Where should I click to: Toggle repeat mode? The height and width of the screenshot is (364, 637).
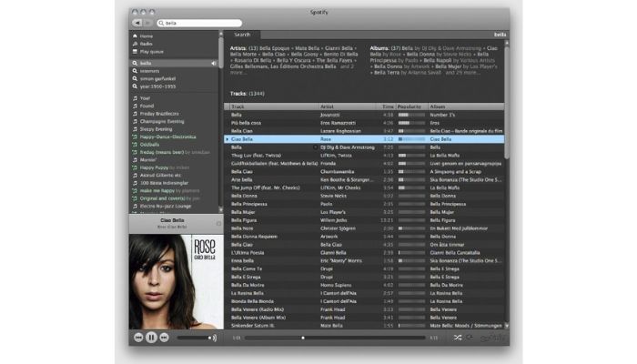click(470, 338)
